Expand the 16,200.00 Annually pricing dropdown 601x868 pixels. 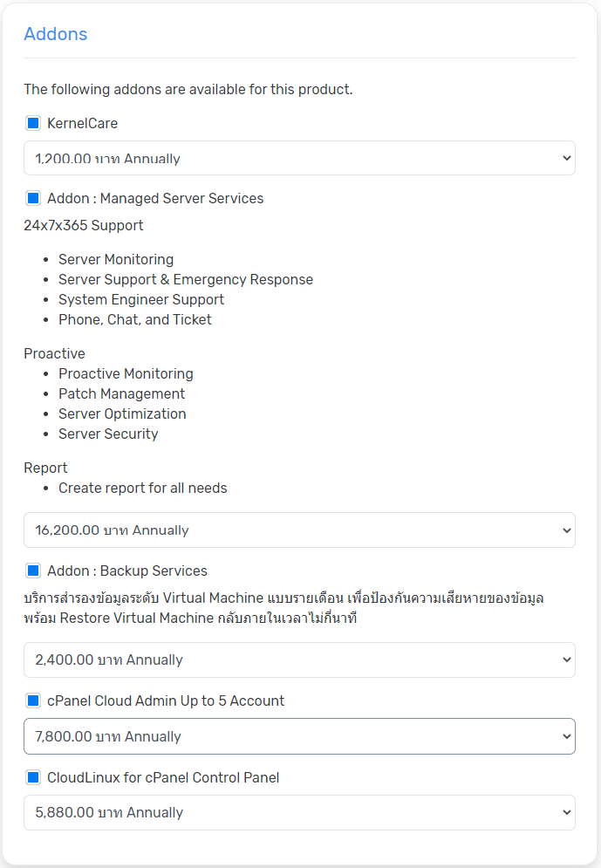[x=299, y=530]
